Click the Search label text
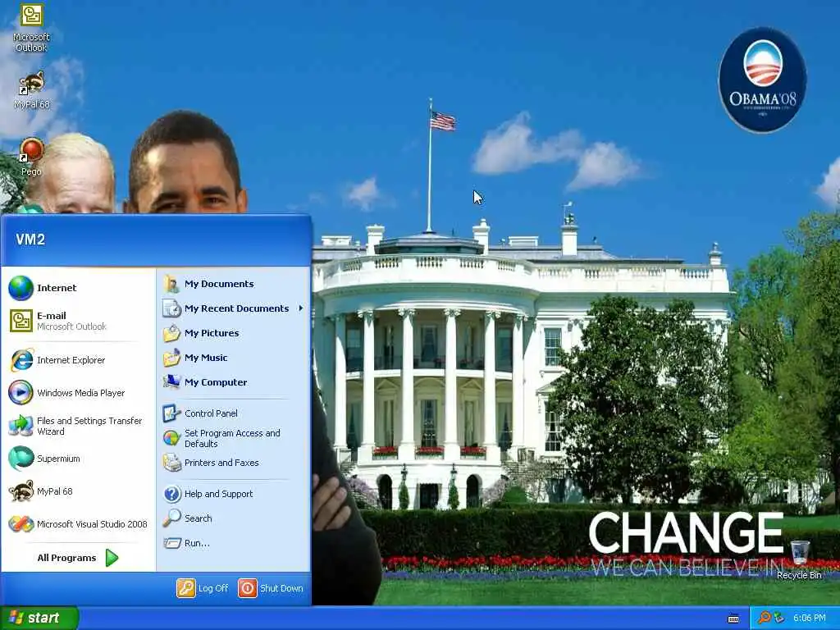Viewport: 840px width, 630px height. click(x=199, y=518)
